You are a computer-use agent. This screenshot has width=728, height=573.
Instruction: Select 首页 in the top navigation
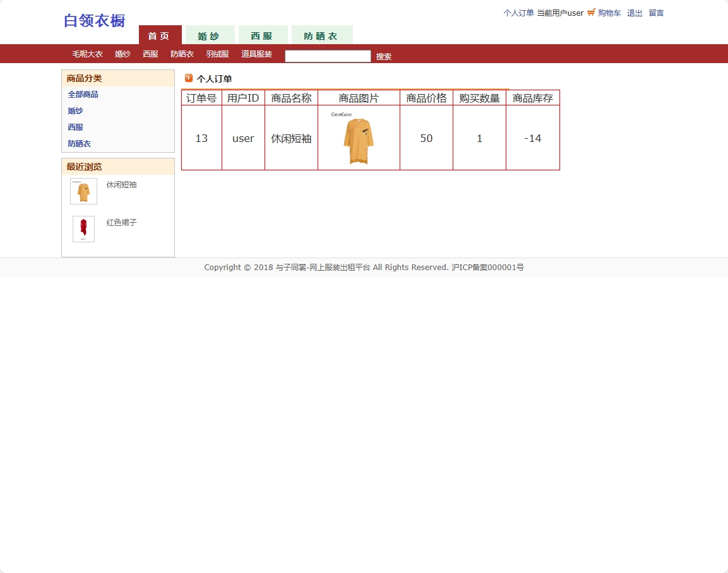pyautogui.click(x=159, y=36)
